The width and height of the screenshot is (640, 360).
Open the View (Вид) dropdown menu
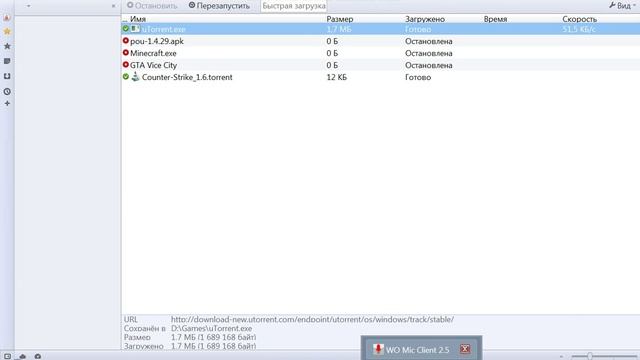(x=622, y=5)
